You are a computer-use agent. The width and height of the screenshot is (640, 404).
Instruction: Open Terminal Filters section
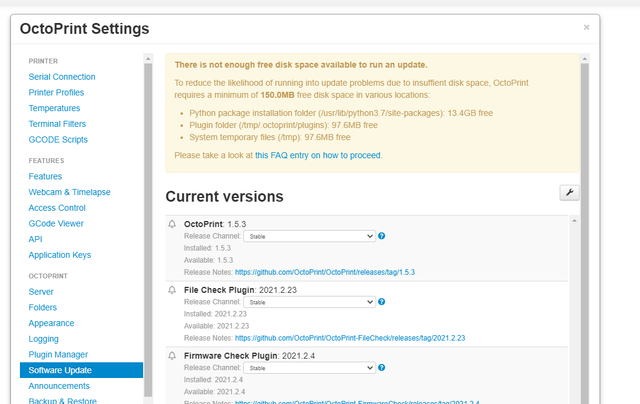point(57,124)
